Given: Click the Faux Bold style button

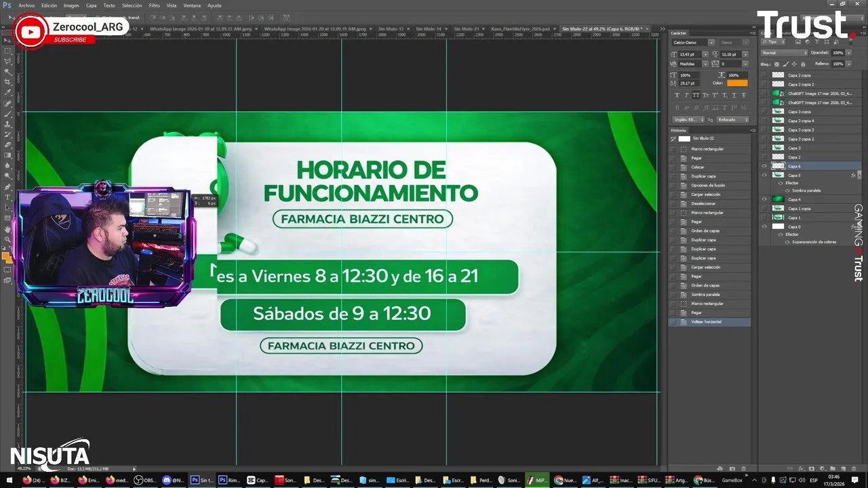Looking at the screenshot, I should coord(677,95).
